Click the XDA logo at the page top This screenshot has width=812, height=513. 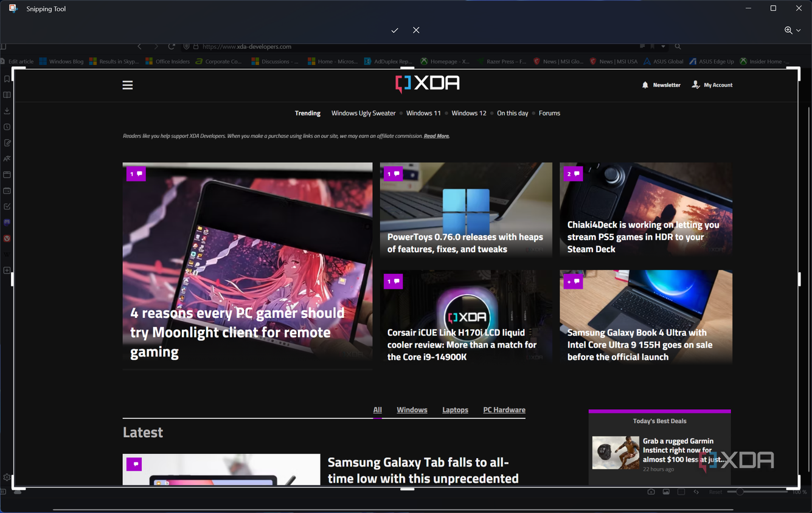click(428, 84)
